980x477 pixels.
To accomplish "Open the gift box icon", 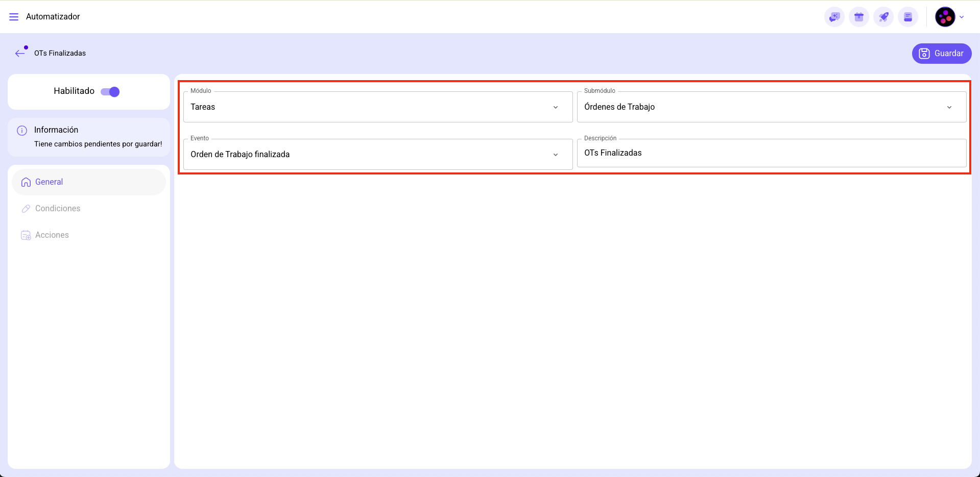I will [858, 17].
